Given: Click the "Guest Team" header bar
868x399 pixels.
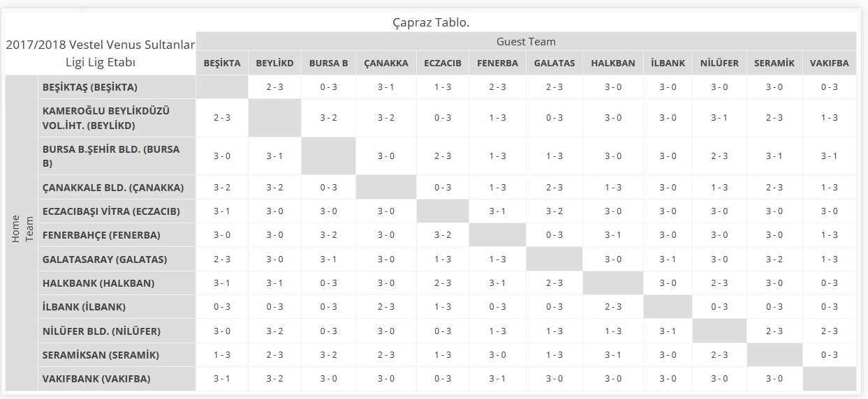Looking at the screenshot, I should (x=526, y=42).
